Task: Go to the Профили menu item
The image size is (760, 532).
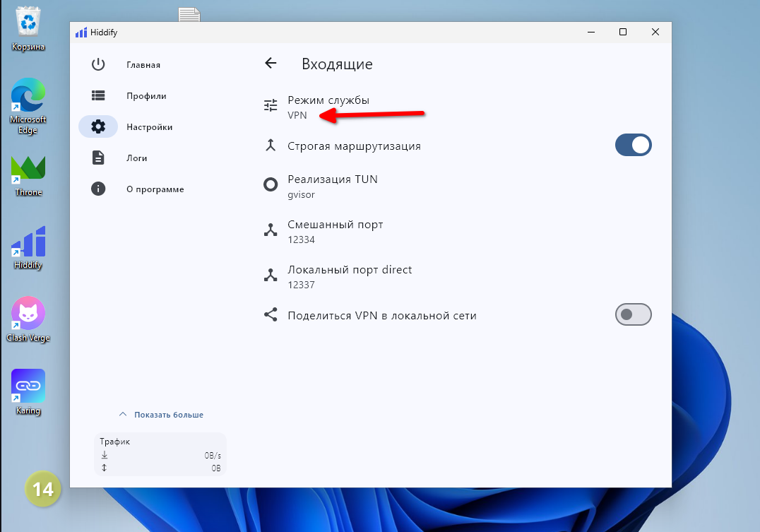Action: (x=146, y=96)
